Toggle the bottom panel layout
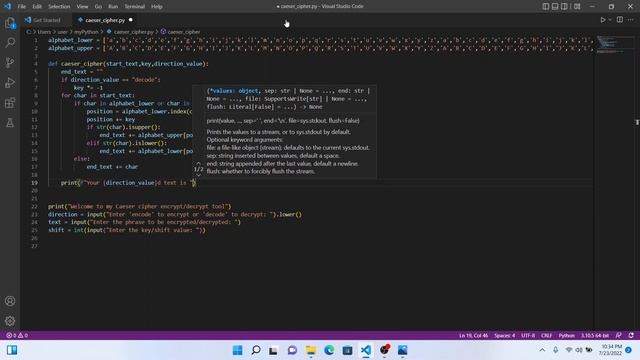 tap(555, 6)
